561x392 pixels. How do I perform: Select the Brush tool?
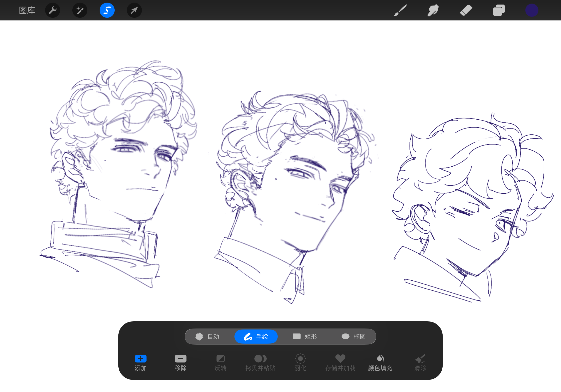pyautogui.click(x=400, y=10)
